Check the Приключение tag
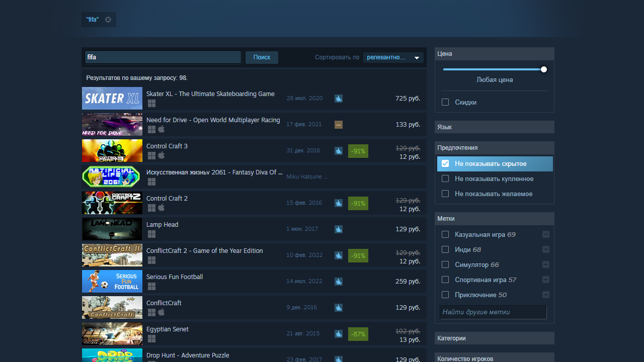This screenshot has width=644, height=362. 445,295
